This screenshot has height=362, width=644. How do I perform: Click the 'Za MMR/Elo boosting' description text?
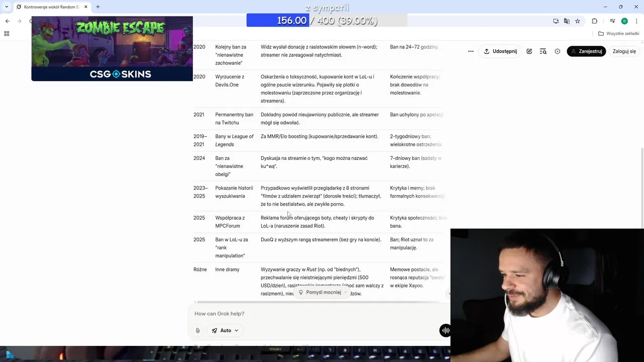click(x=319, y=136)
